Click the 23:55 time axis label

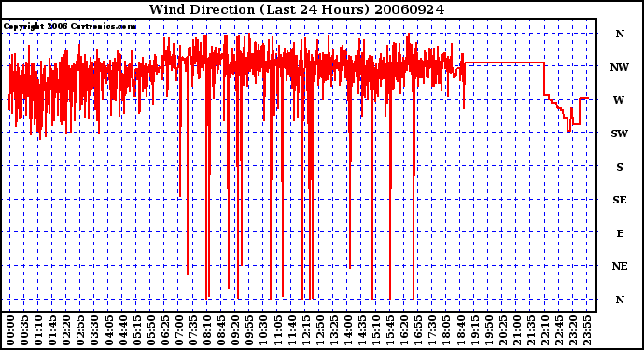point(588,330)
